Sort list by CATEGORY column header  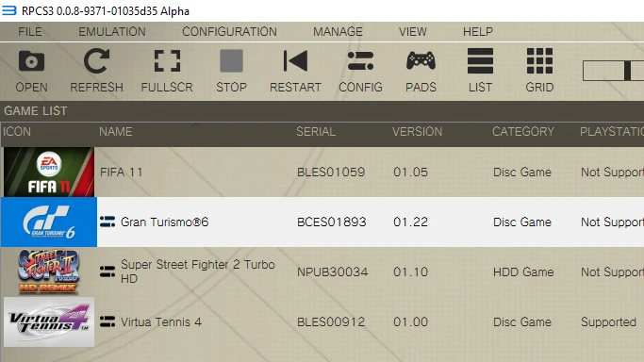tap(523, 132)
